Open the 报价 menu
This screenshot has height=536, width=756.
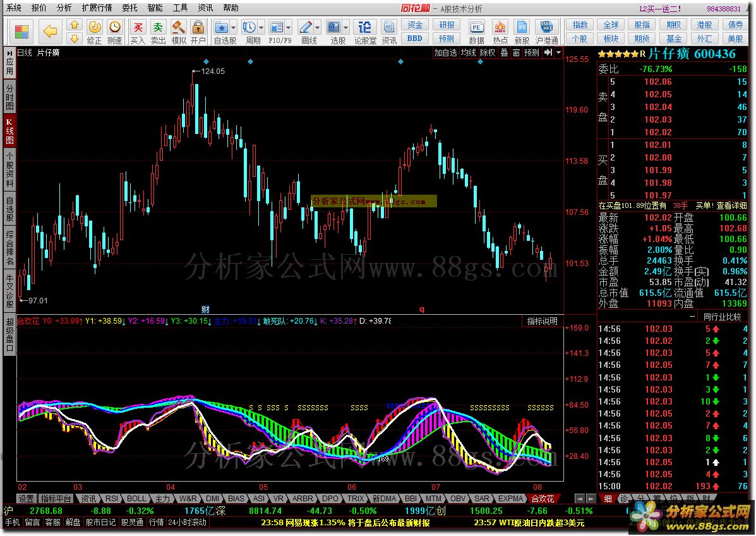coord(39,8)
